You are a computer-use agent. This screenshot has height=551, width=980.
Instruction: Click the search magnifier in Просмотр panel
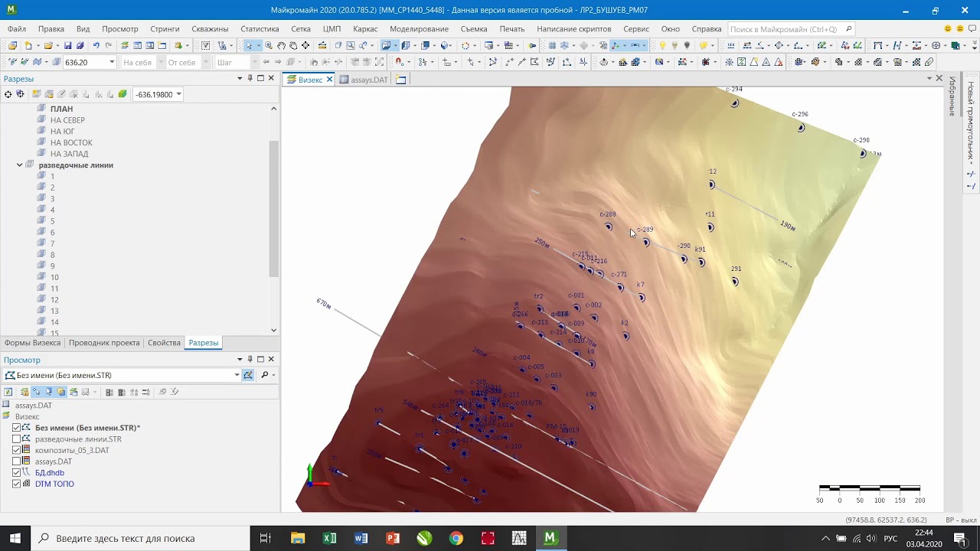[265, 375]
